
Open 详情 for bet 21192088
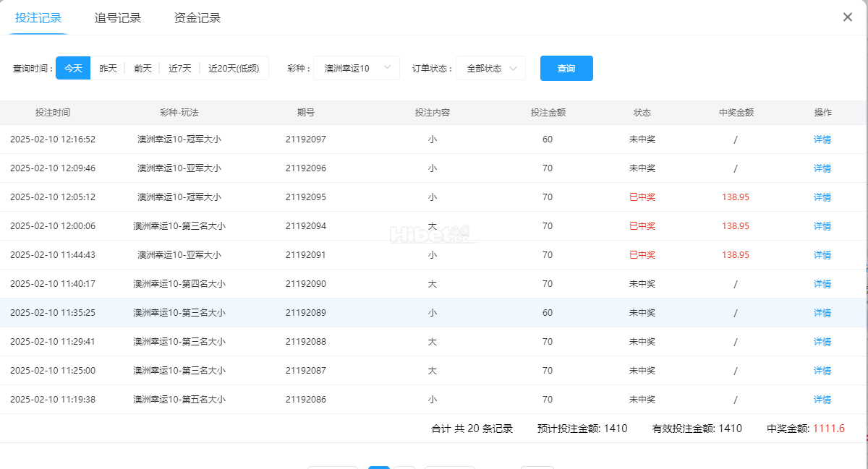pos(822,342)
